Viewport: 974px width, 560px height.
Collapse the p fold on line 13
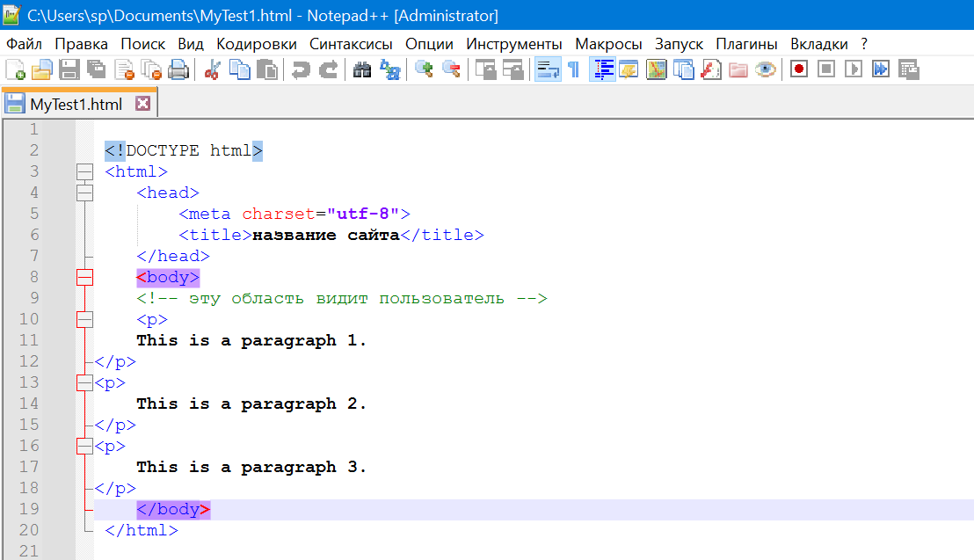84,383
